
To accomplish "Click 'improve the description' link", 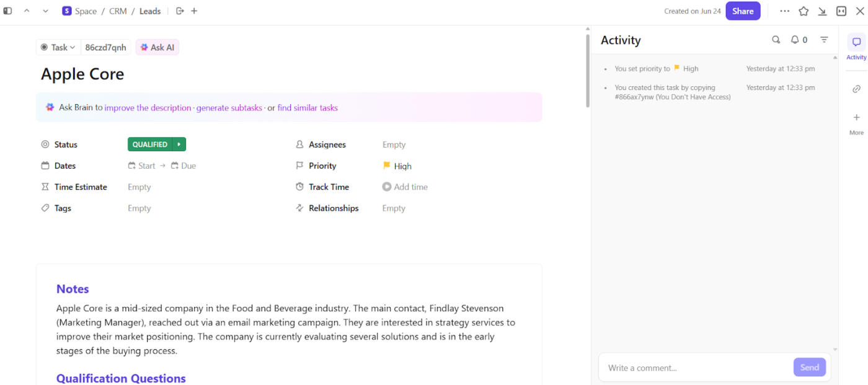I will [x=148, y=108].
